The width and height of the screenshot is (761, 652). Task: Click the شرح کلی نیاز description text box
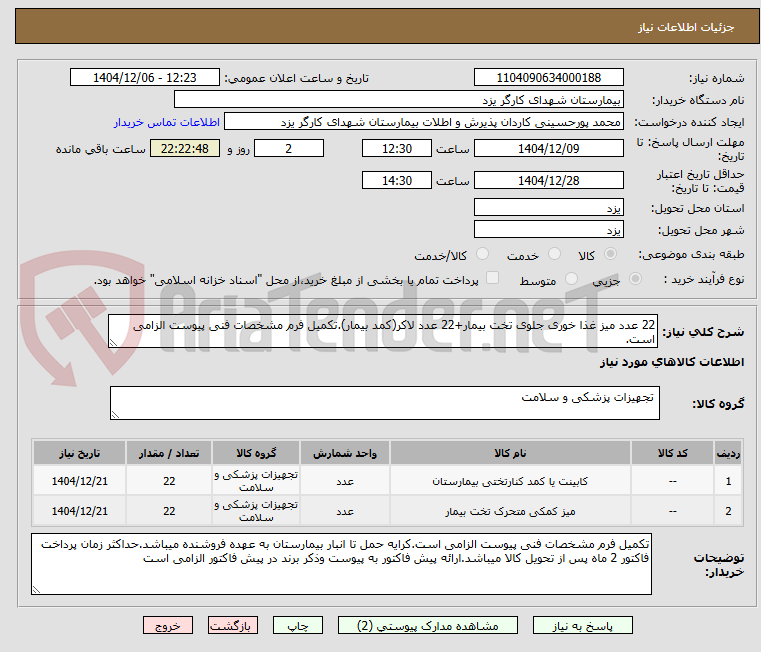point(383,331)
